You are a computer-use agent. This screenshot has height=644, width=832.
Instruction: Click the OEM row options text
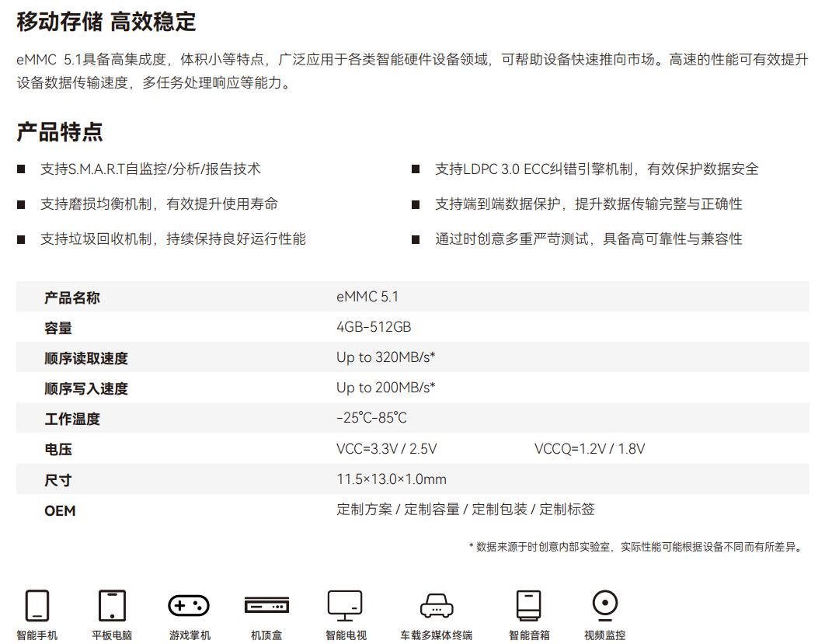(x=465, y=510)
